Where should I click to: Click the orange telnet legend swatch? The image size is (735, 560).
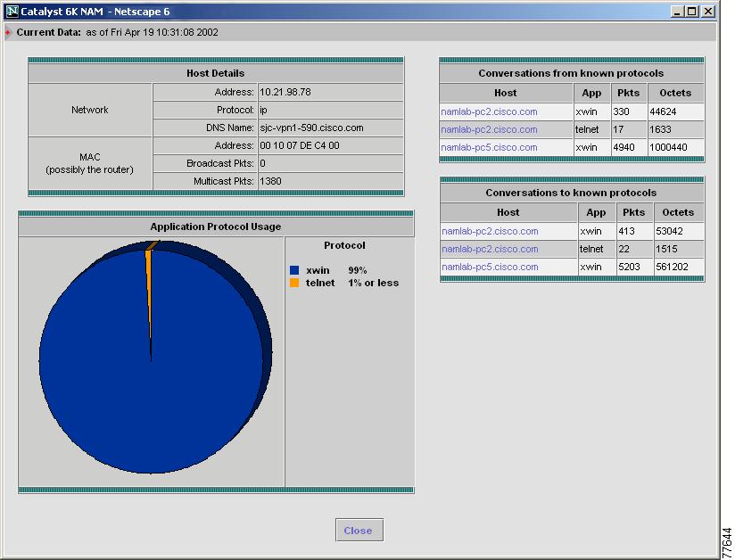[x=294, y=283]
